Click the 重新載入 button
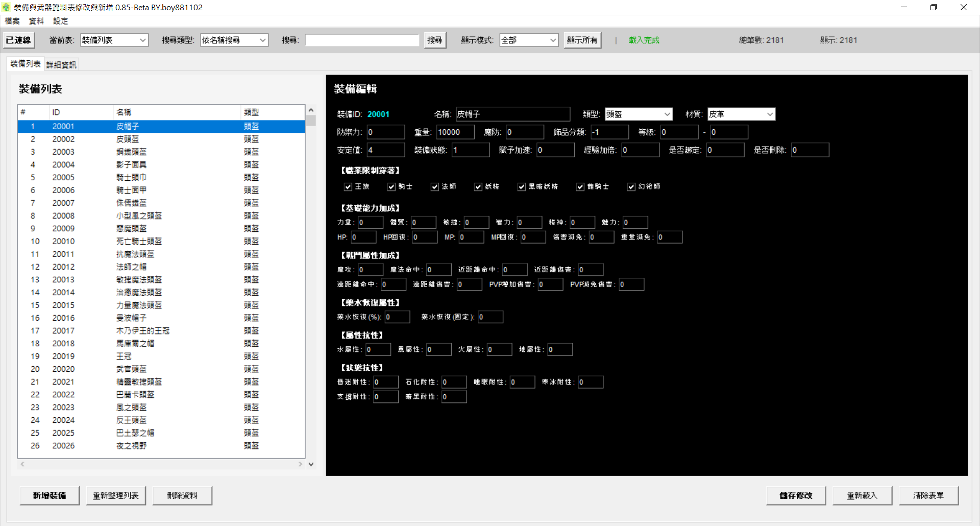980x526 pixels. [862, 495]
